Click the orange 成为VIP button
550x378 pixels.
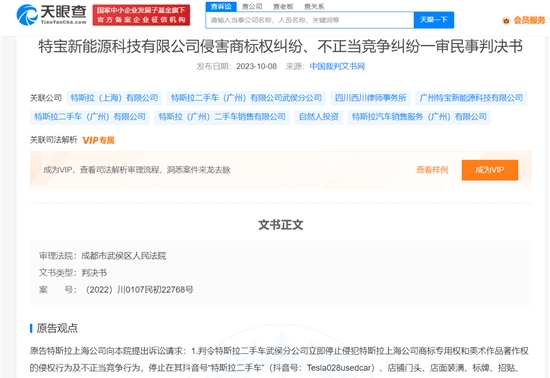tap(490, 170)
